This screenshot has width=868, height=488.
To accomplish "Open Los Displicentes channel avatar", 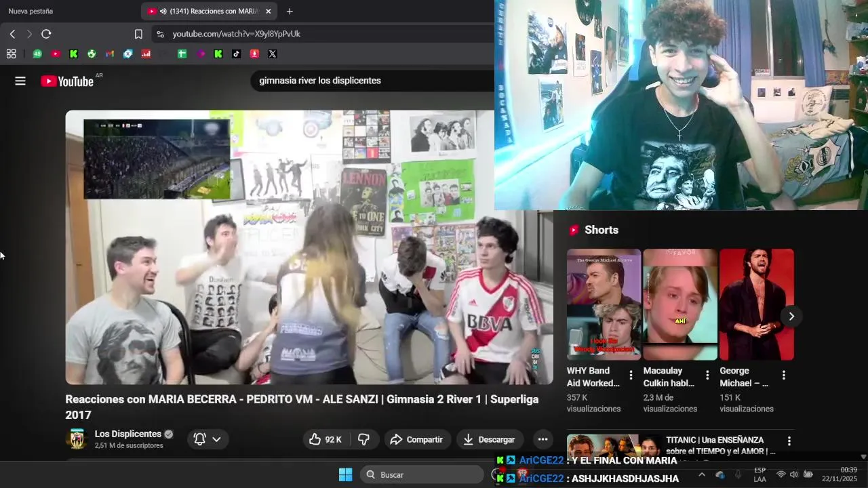I will [77, 439].
